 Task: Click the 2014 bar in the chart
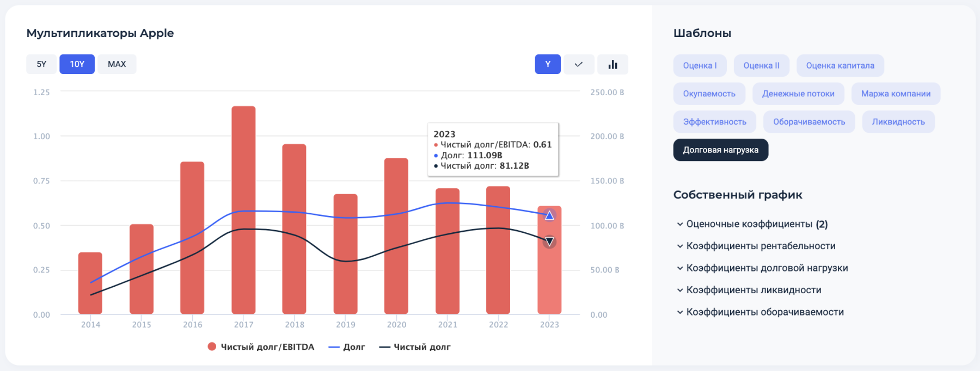tap(90, 283)
